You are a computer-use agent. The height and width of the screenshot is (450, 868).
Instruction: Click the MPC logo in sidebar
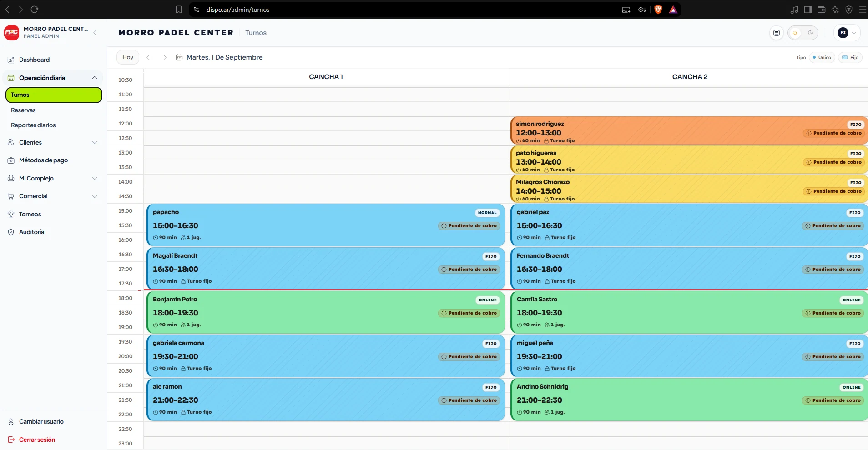[11, 32]
